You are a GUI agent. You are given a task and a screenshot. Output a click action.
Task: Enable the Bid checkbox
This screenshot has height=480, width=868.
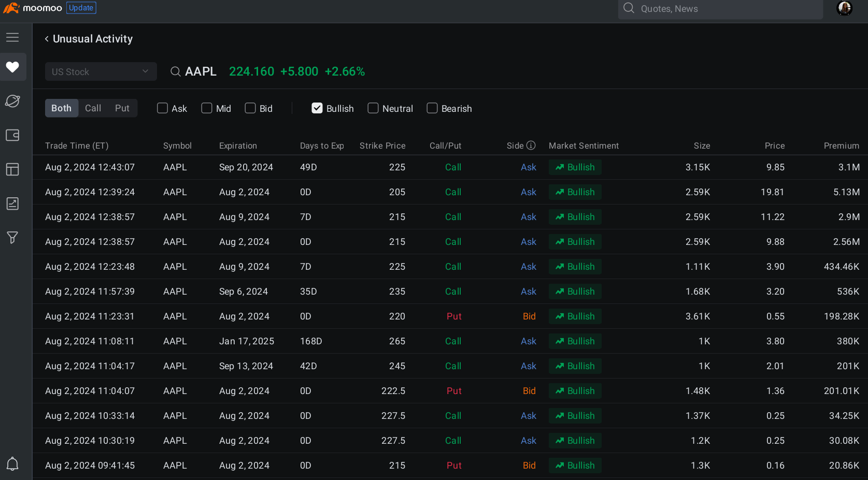[x=250, y=108]
